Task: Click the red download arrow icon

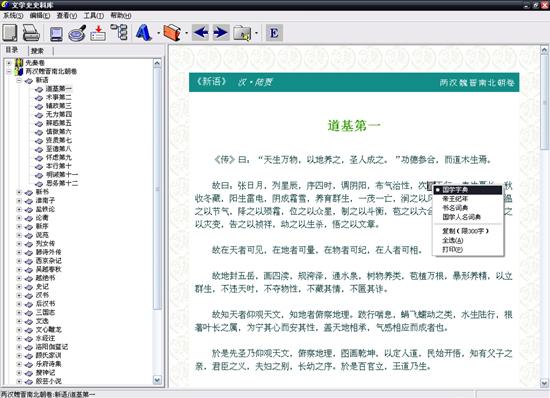Action: coord(98,33)
